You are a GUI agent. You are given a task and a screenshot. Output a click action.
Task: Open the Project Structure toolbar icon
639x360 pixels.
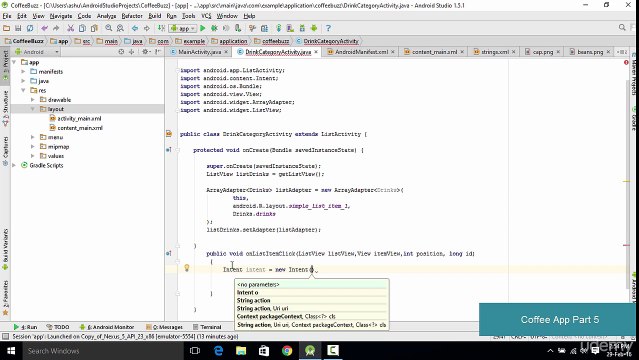click(264, 28)
